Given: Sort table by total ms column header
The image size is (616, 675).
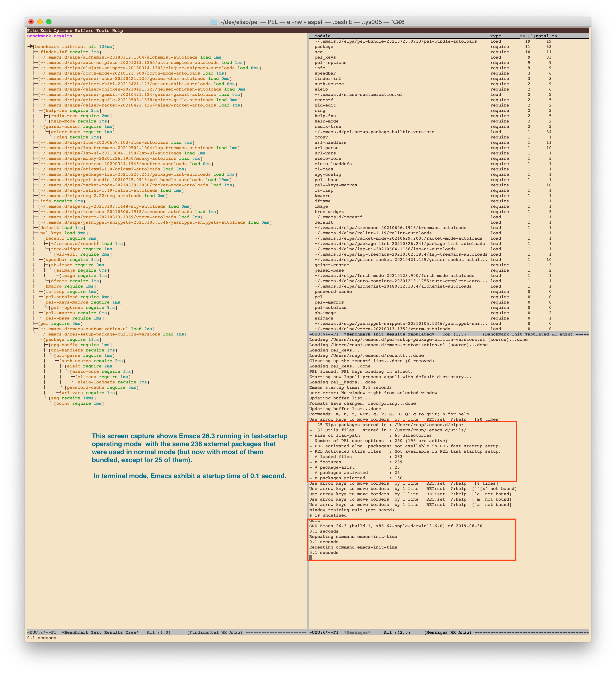Looking at the screenshot, I should click(546, 36).
